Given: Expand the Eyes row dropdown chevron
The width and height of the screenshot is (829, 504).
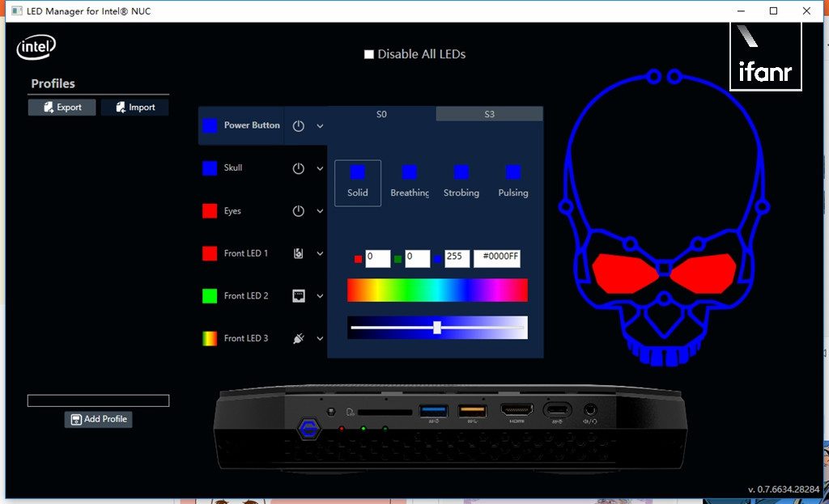Looking at the screenshot, I should click(x=320, y=211).
